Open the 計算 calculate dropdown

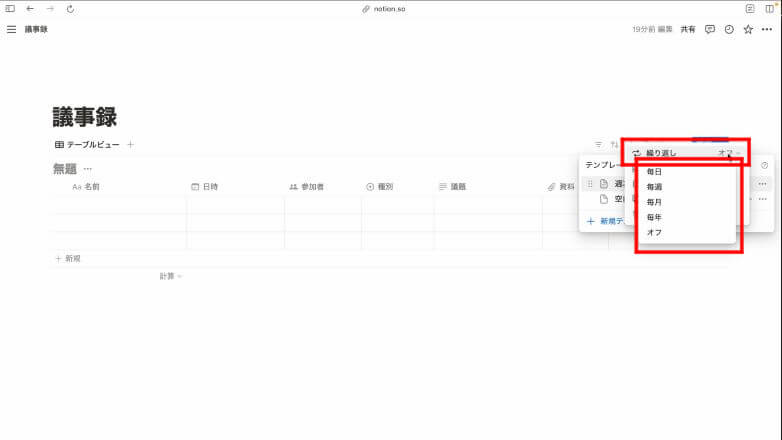(x=171, y=276)
